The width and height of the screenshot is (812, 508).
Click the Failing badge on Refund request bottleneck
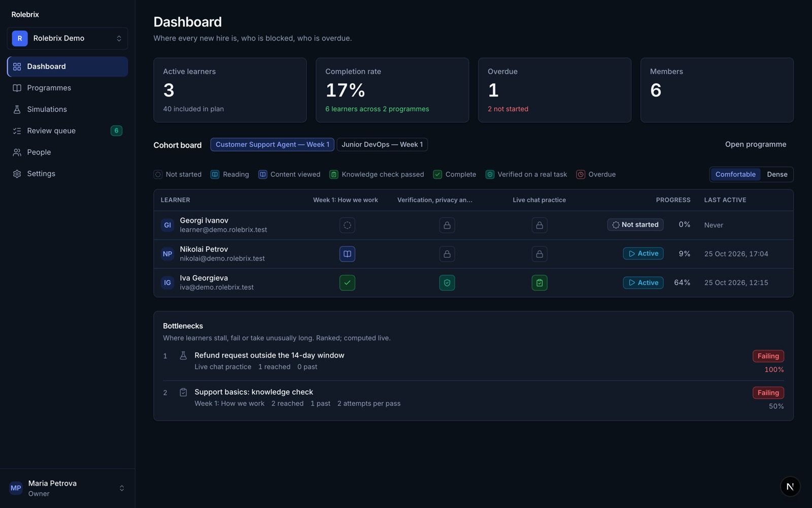tap(768, 356)
